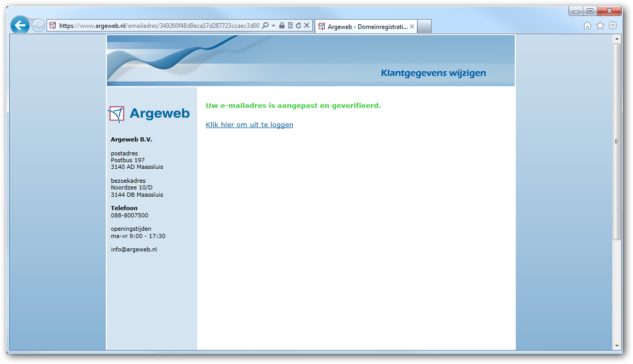Click 'Klik hier om uit te loggen' link
The height and width of the screenshot is (364, 633).
tap(249, 124)
